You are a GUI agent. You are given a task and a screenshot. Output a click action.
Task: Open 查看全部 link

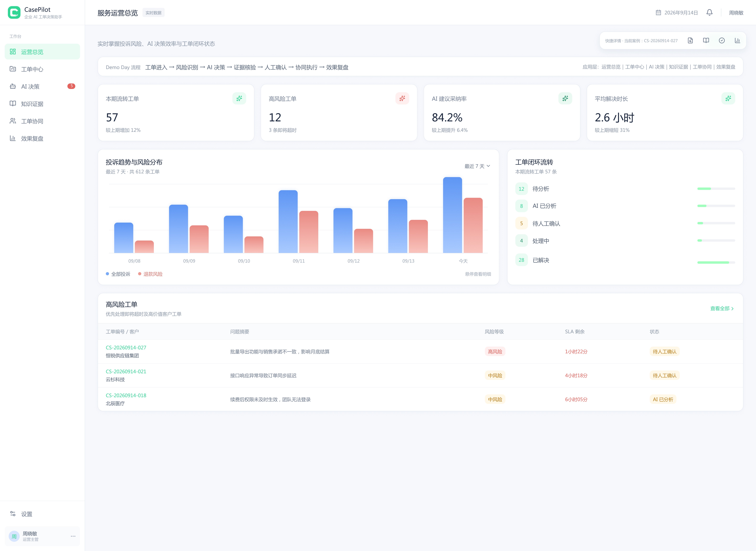[x=722, y=309]
